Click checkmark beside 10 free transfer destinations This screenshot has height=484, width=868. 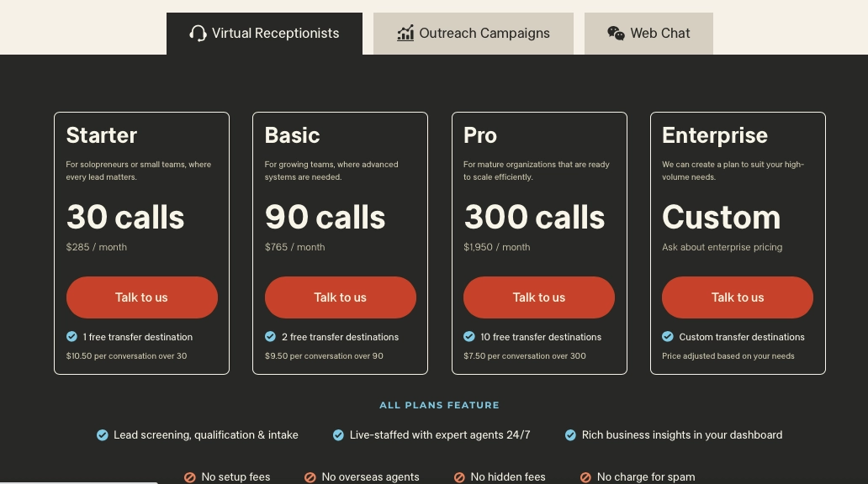coord(468,336)
